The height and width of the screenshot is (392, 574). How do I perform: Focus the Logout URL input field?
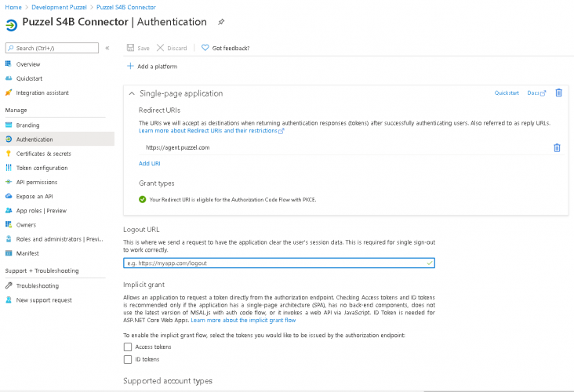tap(279, 263)
